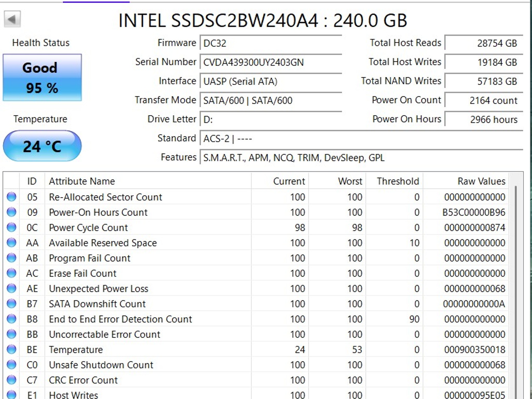
Task: Click the Firmware field showing DC32
Action: click(271, 43)
